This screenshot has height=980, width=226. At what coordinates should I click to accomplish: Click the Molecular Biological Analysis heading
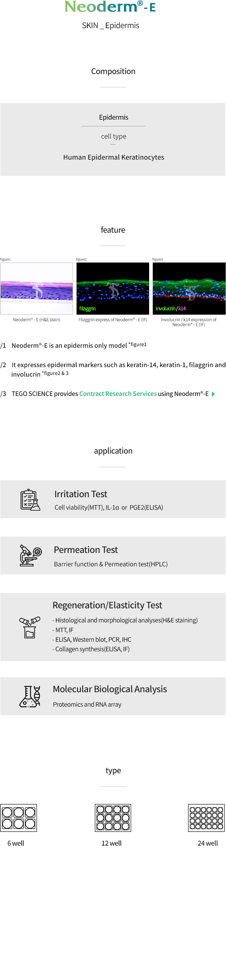pos(110,689)
